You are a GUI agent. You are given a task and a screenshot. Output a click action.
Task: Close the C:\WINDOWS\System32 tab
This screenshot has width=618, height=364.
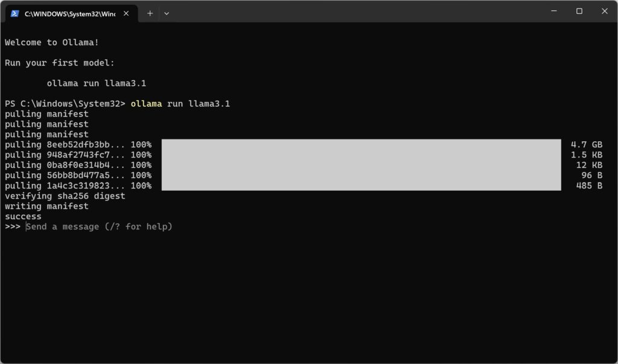pos(126,13)
